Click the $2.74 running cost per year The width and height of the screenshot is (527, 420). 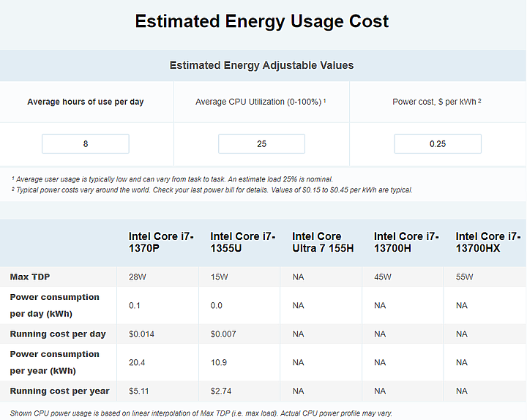point(221,391)
